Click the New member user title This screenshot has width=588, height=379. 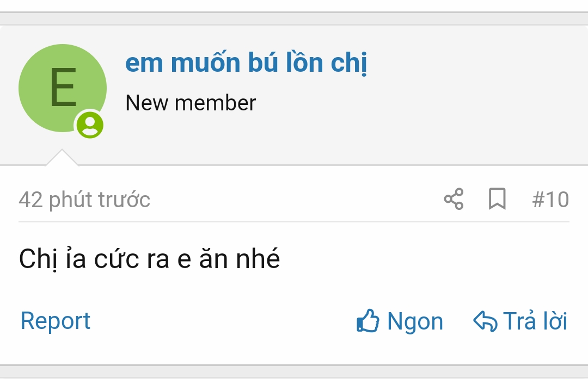click(x=191, y=103)
